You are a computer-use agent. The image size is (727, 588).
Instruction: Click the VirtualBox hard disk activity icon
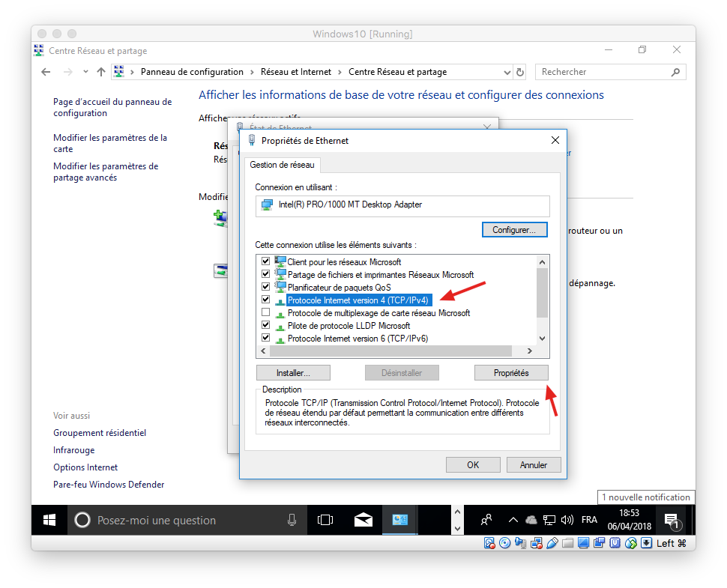click(489, 543)
